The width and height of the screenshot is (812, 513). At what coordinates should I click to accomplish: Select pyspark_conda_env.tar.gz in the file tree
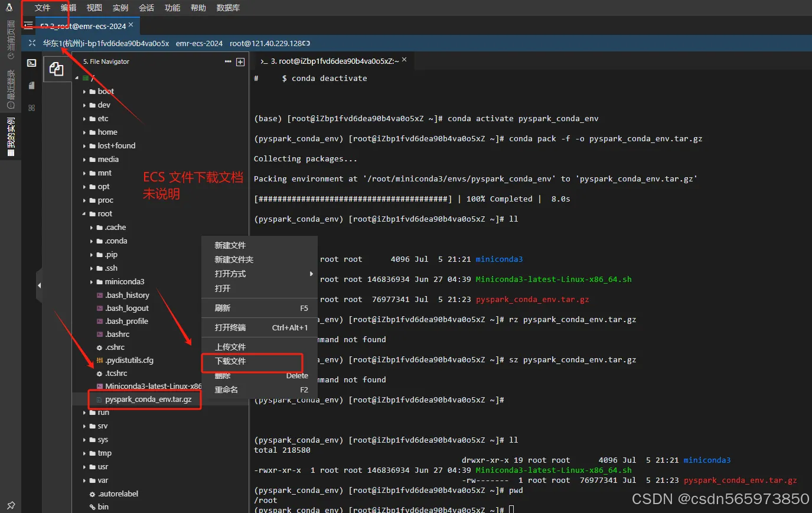(x=148, y=400)
